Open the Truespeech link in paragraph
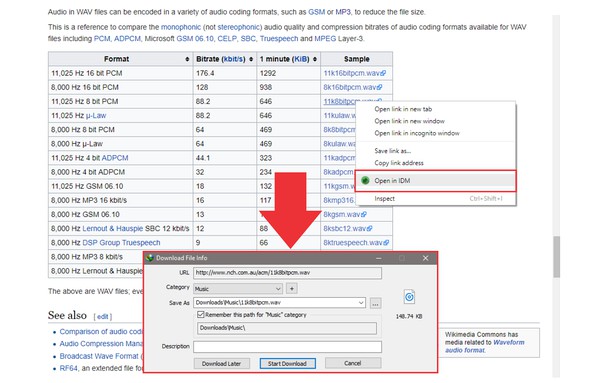This screenshot has height=383, width=612. (279, 39)
